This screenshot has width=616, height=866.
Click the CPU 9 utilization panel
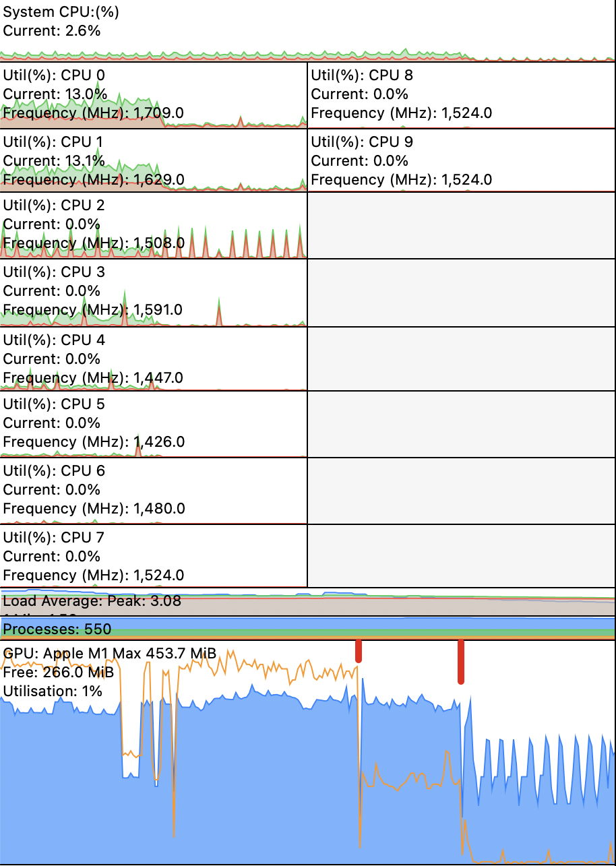pyautogui.click(x=462, y=160)
